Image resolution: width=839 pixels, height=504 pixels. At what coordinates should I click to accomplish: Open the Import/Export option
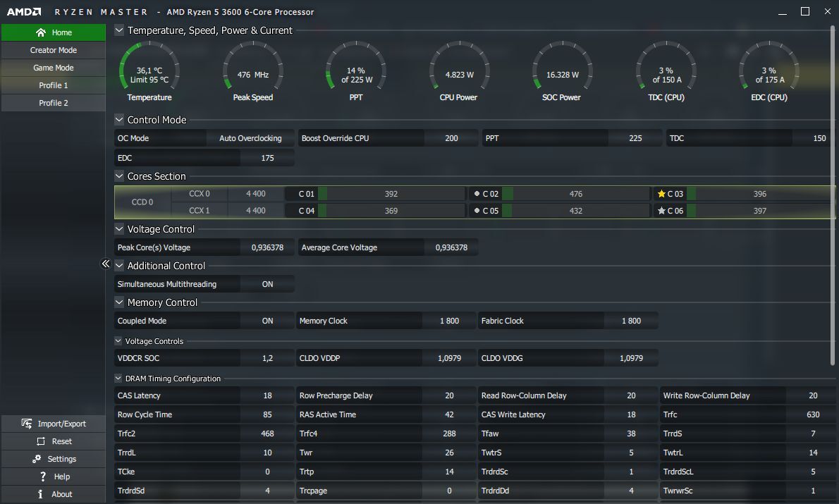point(54,424)
